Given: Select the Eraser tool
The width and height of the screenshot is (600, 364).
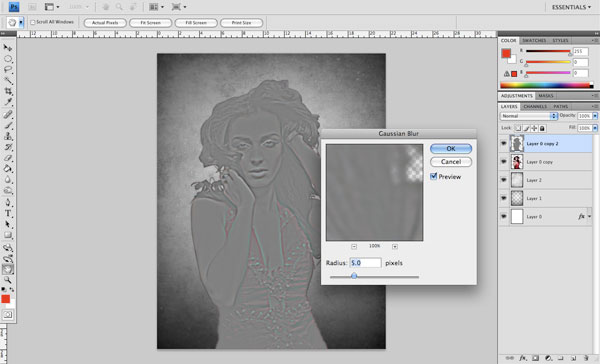Looking at the screenshot, I should pyautogui.click(x=8, y=158).
